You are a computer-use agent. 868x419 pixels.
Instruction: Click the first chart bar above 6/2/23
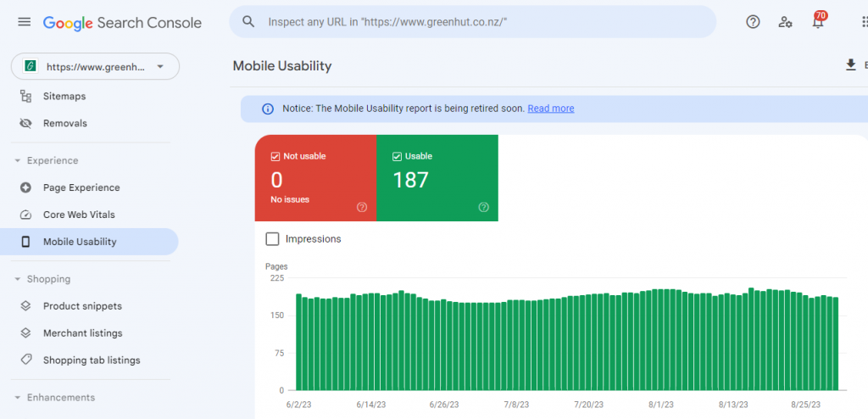pos(299,342)
